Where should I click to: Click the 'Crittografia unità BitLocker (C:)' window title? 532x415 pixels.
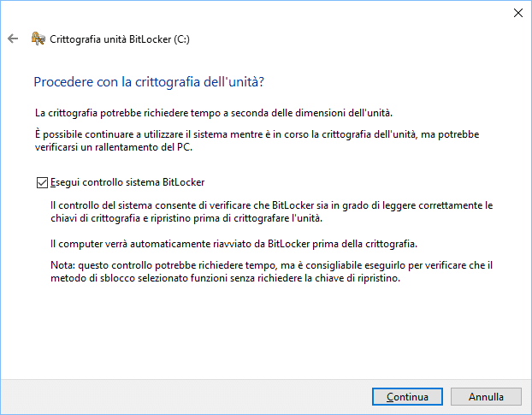tap(120, 39)
